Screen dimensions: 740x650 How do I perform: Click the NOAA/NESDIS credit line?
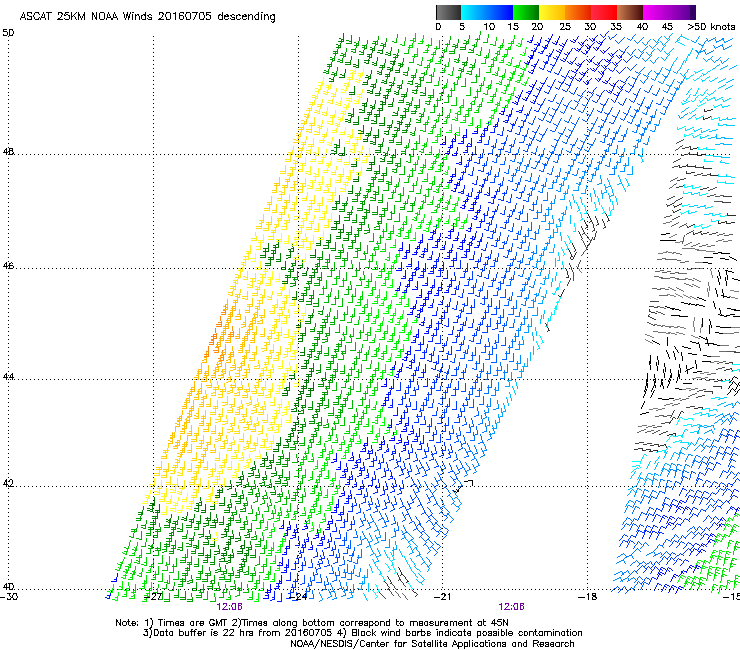tap(432, 644)
